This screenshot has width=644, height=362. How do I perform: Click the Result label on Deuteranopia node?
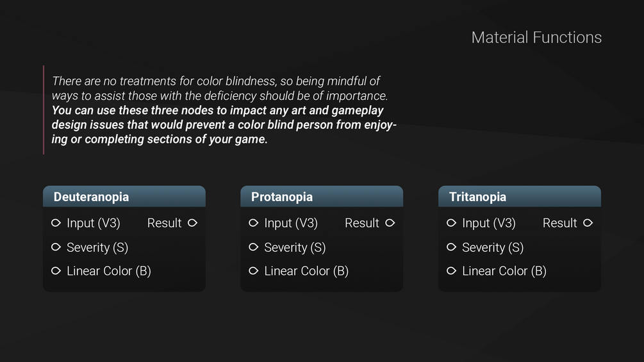(164, 223)
